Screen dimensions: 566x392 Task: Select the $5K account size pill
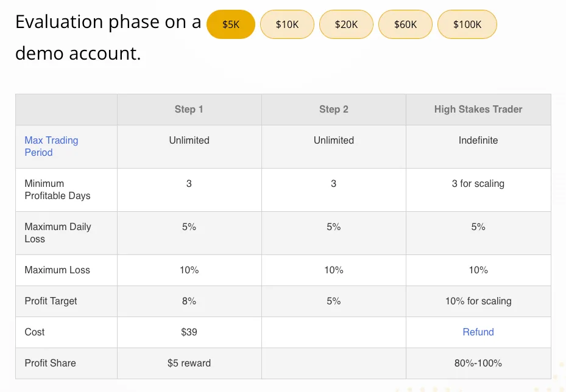click(231, 24)
